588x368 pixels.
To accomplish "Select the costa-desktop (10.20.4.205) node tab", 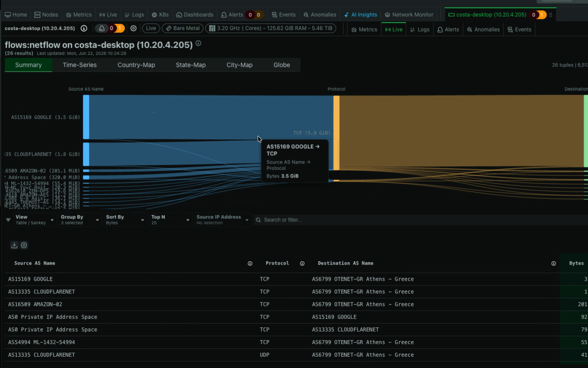I will 491,15.
